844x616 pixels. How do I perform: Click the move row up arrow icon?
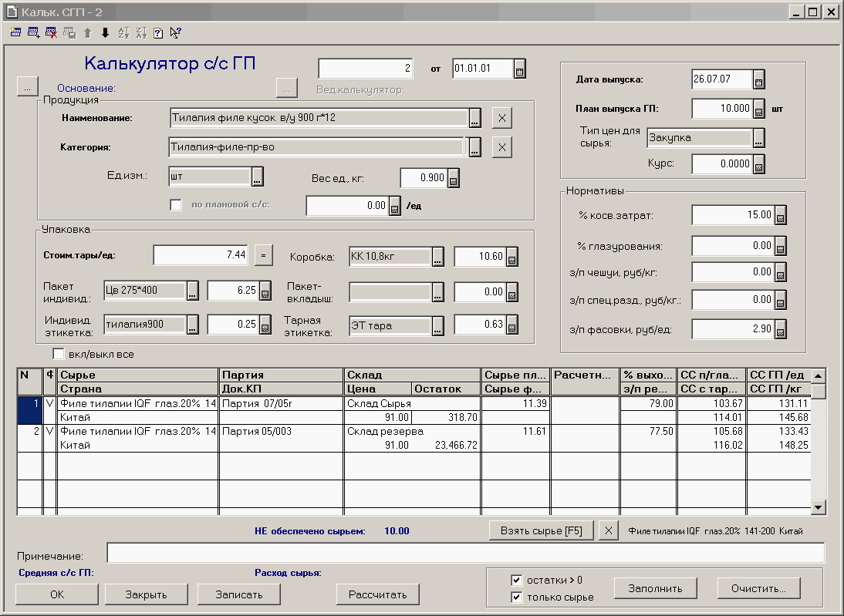coord(88,33)
